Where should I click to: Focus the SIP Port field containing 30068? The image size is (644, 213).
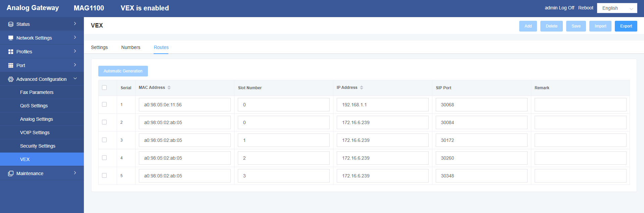[x=482, y=105]
